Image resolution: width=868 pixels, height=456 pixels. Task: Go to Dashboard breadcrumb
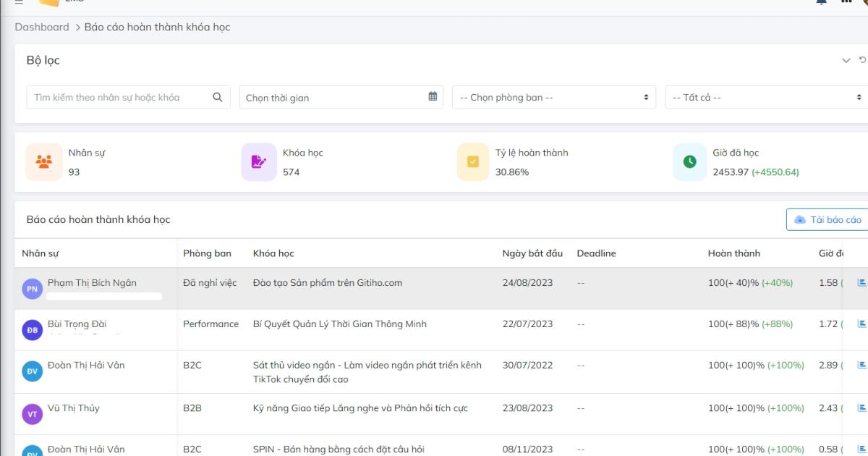click(x=42, y=27)
